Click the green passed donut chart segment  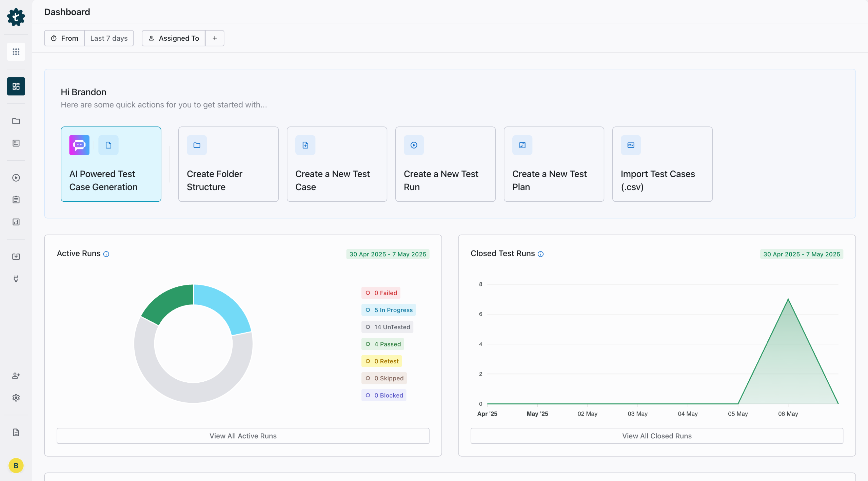click(x=169, y=302)
